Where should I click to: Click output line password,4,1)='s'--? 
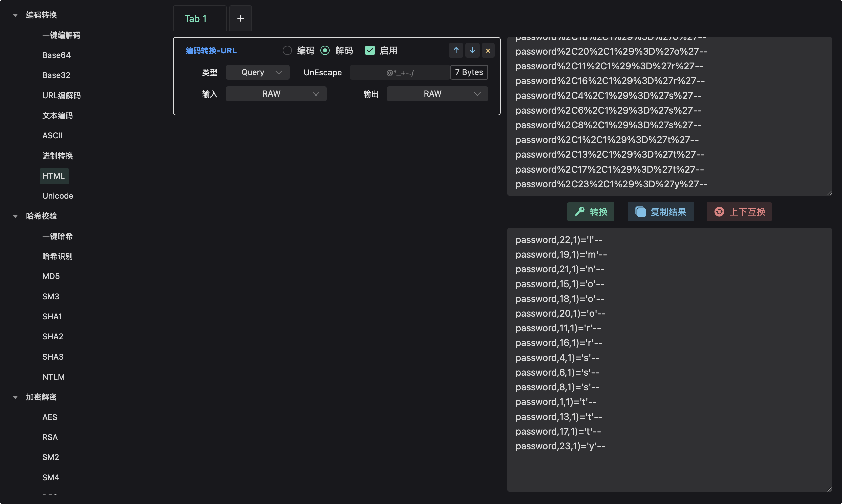[x=557, y=358]
